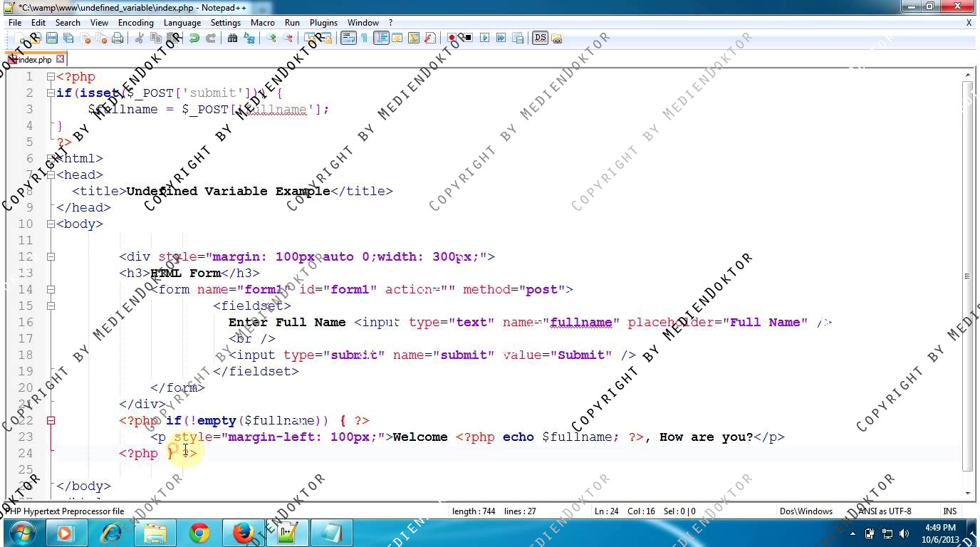The width and height of the screenshot is (980, 547).
Task: Click the Save Recorded Macro icon
Action: (518, 38)
